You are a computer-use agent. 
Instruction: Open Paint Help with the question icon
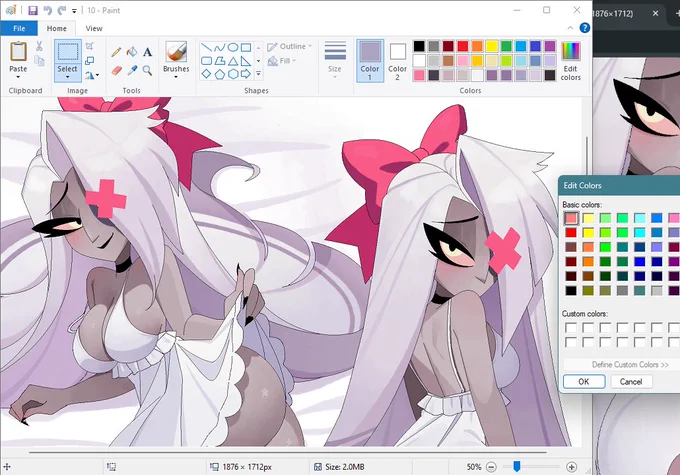coord(585,28)
